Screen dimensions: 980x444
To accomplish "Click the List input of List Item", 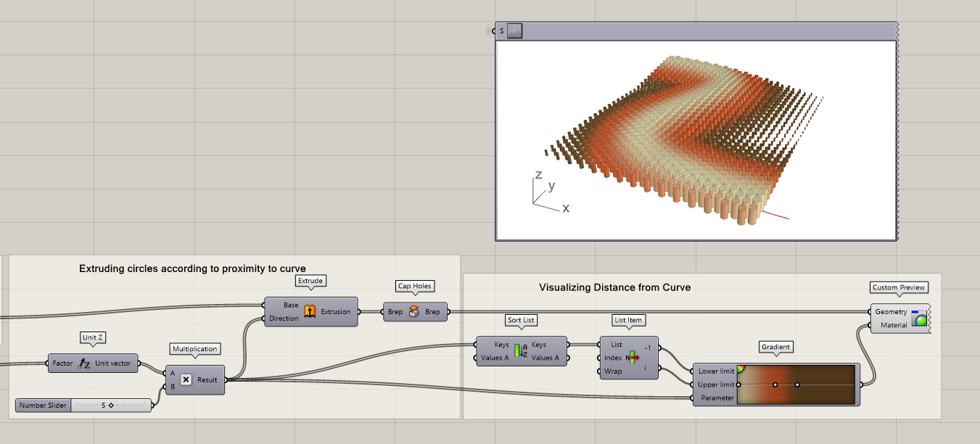I will tap(617, 345).
